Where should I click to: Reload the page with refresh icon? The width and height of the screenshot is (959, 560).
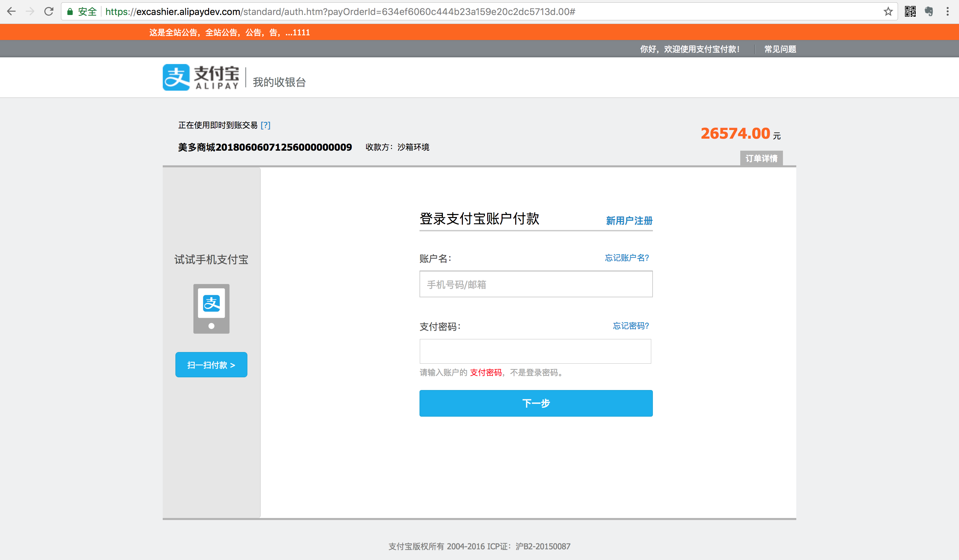49,11
